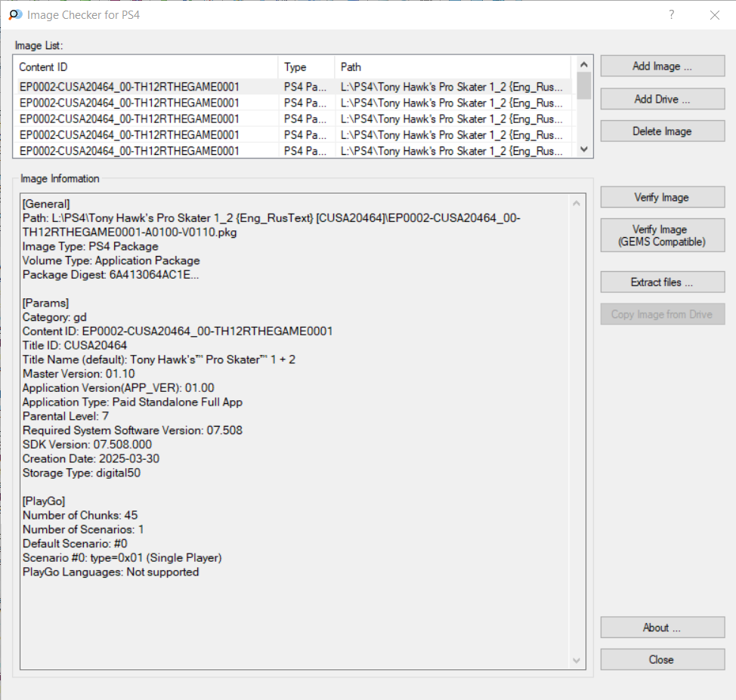
Task: Click the Required System Software Version line
Action: pyautogui.click(x=132, y=430)
